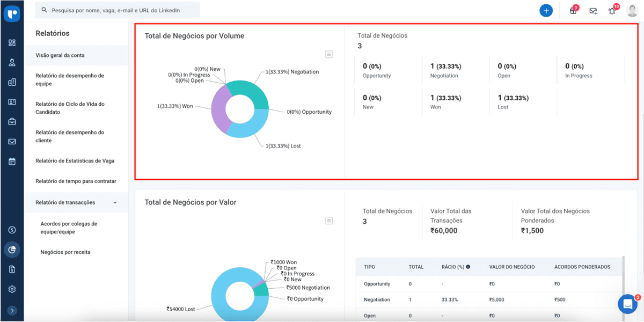Open the calendar icon in sidebar
644x322 pixels.
12,162
